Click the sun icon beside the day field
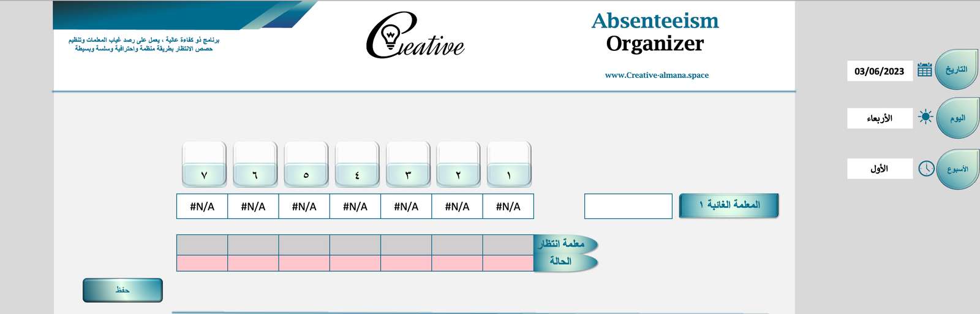The image size is (980, 314). tap(925, 117)
